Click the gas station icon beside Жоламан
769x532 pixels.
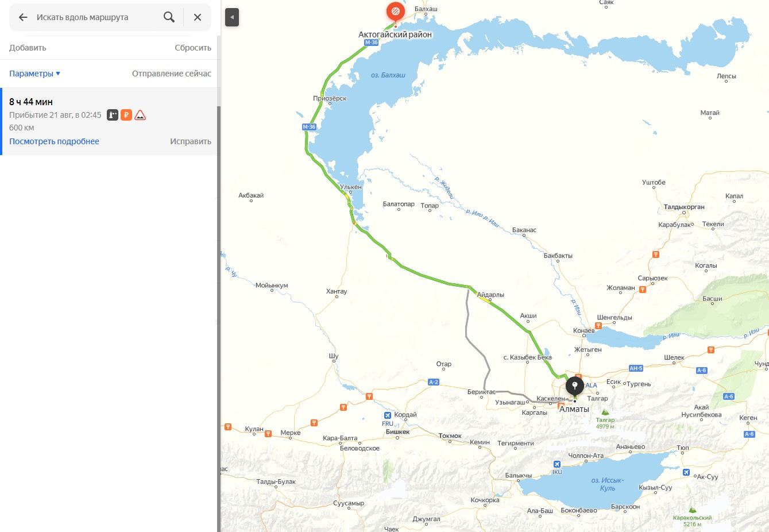coord(643,290)
